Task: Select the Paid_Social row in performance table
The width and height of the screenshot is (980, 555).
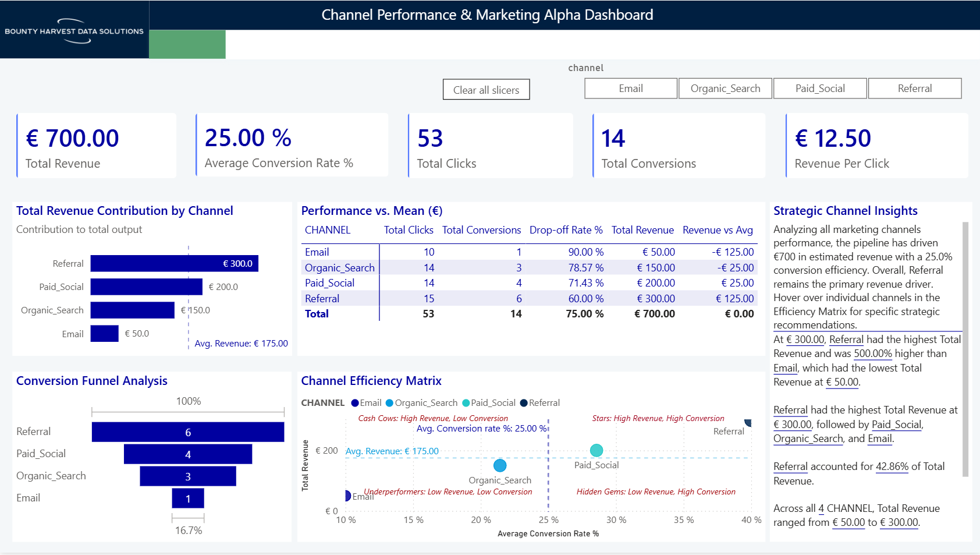Action: (530, 283)
